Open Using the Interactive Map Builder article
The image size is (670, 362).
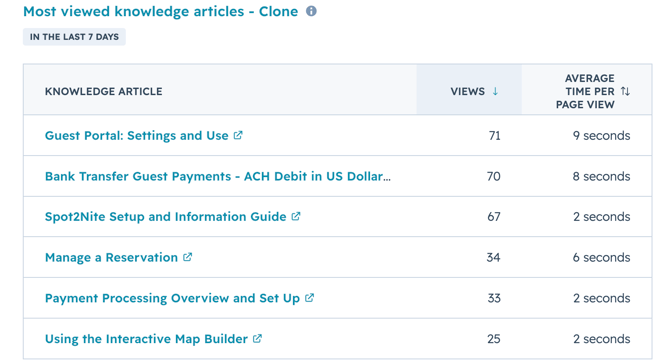click(146, 339)
